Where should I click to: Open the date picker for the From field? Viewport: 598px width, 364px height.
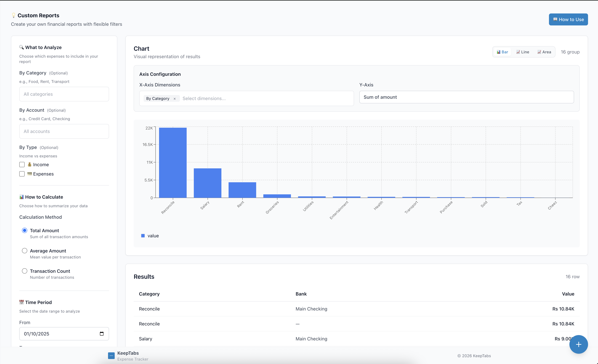(102, 334)
